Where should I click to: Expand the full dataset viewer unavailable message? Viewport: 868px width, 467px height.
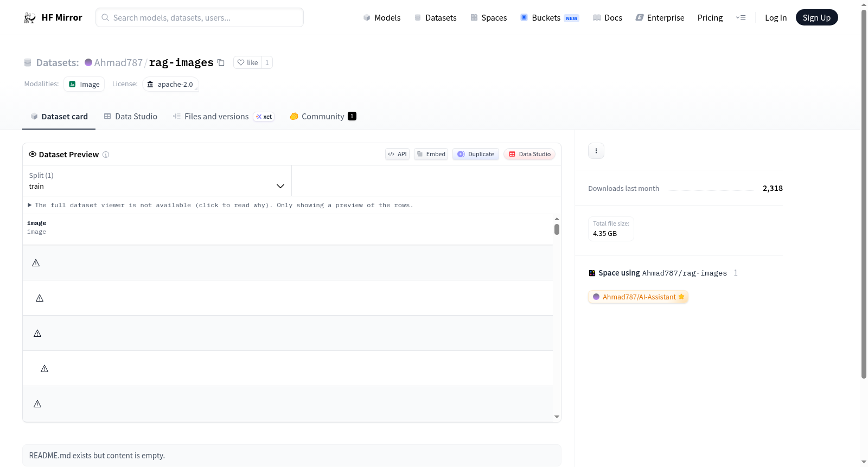click(221, 206)
